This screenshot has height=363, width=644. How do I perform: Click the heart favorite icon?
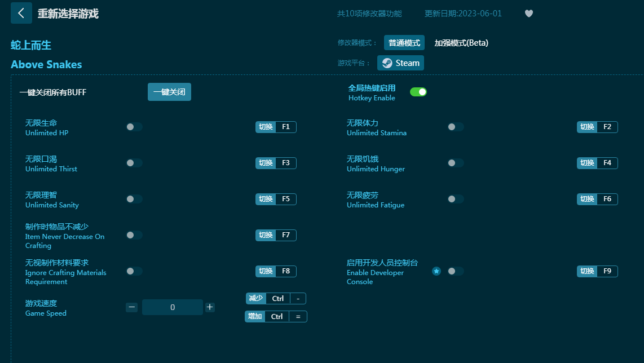pyautogui.click(x=528, y=14)
